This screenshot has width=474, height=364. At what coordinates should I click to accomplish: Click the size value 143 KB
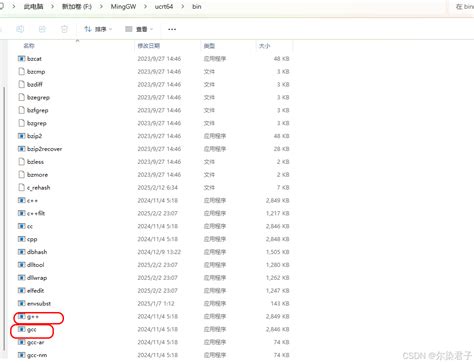click(x=280, y=304)
